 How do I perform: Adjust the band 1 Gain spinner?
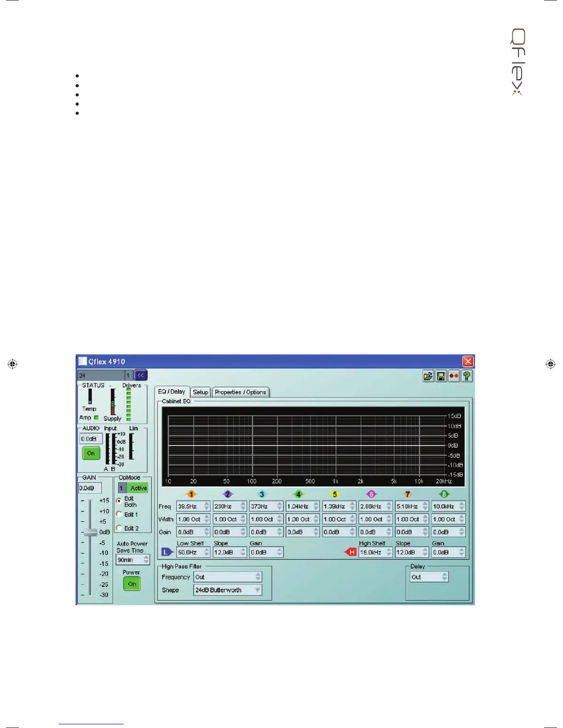pos(193,532)
